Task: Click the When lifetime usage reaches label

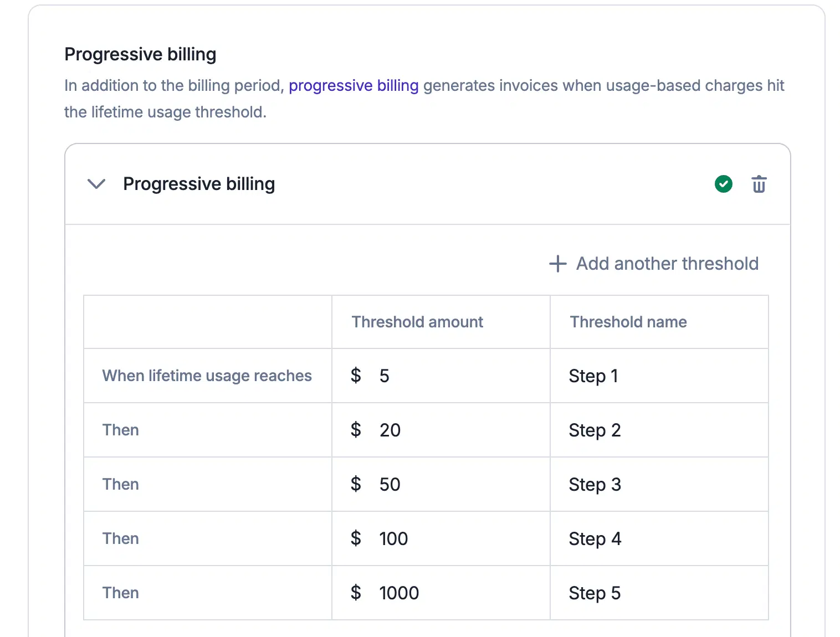Action: click(x=207, y=376)
